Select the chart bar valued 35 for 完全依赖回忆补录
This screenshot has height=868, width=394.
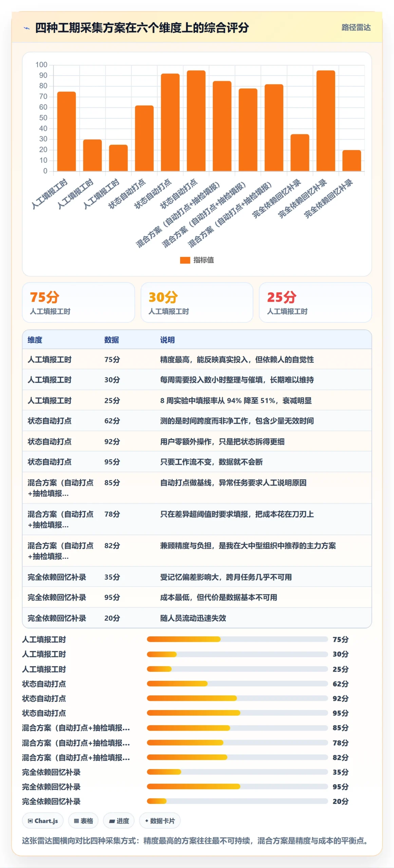pyautogui.click(x=300, y=153)
